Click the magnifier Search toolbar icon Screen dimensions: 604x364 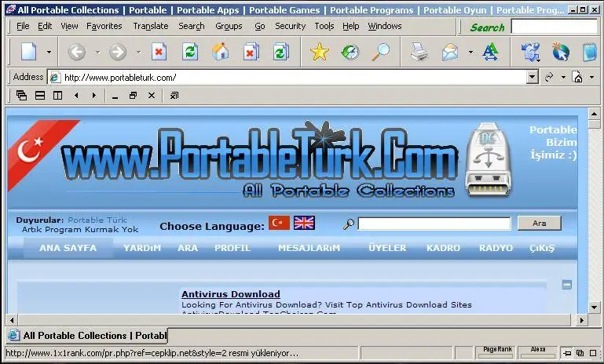point(381,52)
